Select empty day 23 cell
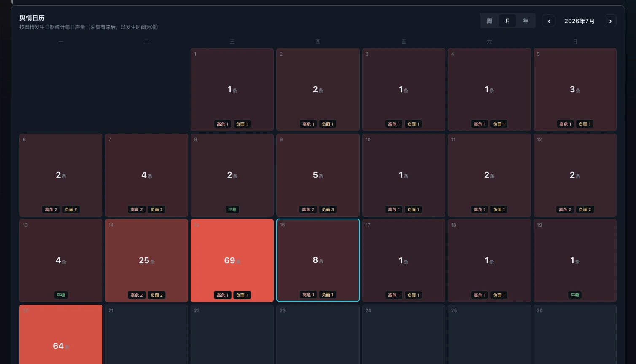 pyautogui.click(x=318, y=335)
